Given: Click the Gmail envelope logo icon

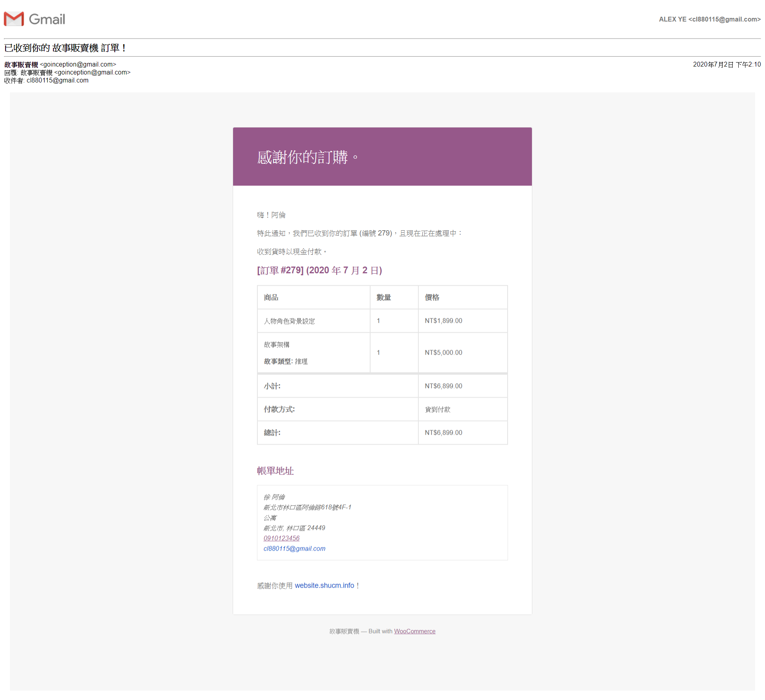Looking at the screenshot, I should 14,19.
